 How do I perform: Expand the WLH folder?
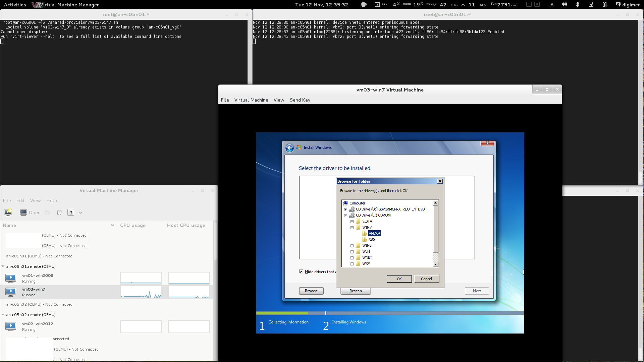point(352,252)
